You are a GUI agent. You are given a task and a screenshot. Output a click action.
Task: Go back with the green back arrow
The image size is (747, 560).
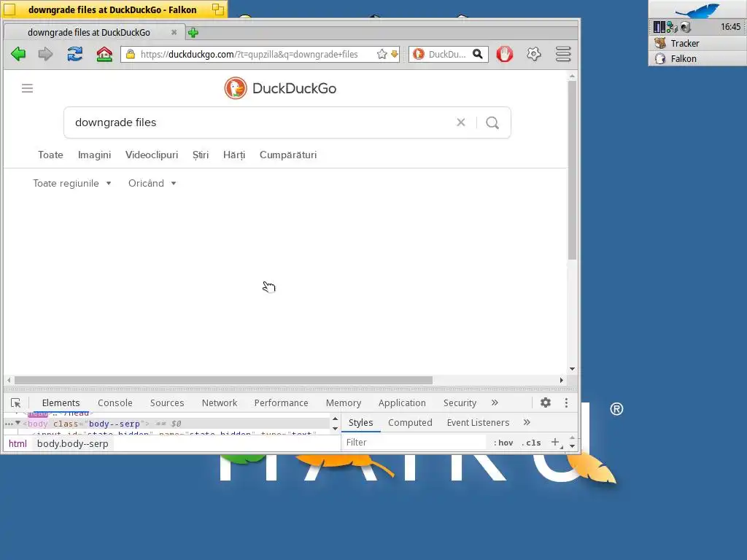coord(18,54)
